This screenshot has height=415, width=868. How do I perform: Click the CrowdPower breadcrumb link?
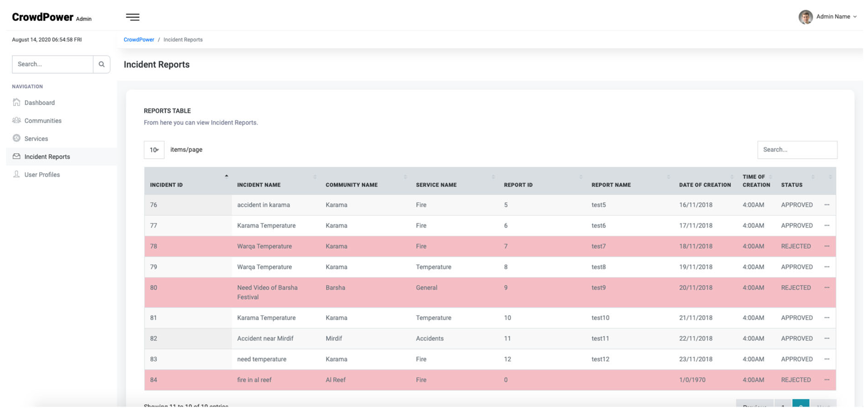(138, 39)
